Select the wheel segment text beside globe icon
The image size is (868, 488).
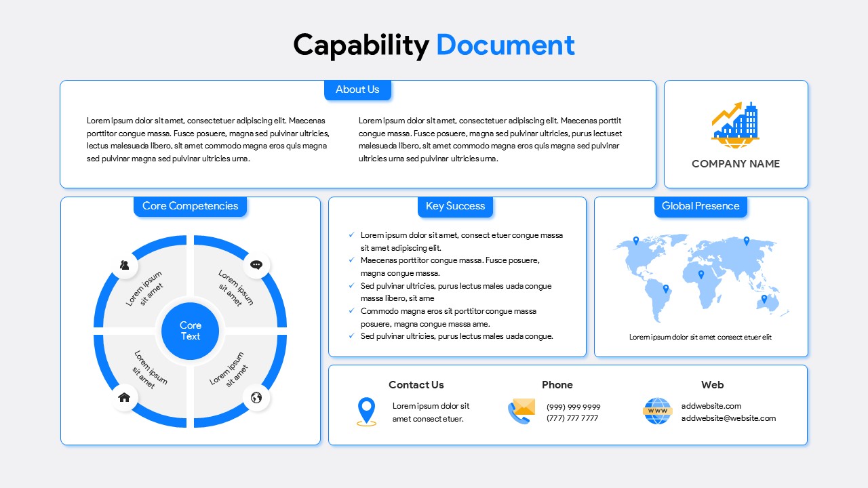[x=229, y=369]
